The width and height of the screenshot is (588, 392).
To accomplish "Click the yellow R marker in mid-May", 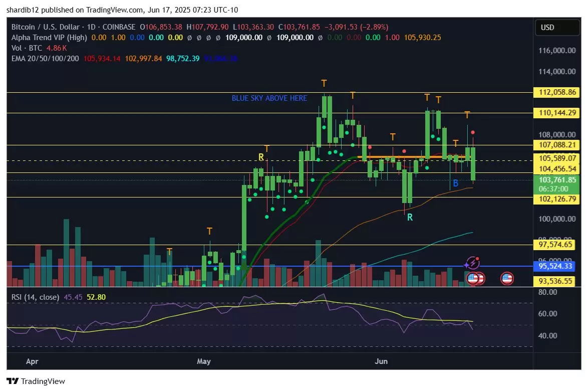I will [x=261, y=157].
